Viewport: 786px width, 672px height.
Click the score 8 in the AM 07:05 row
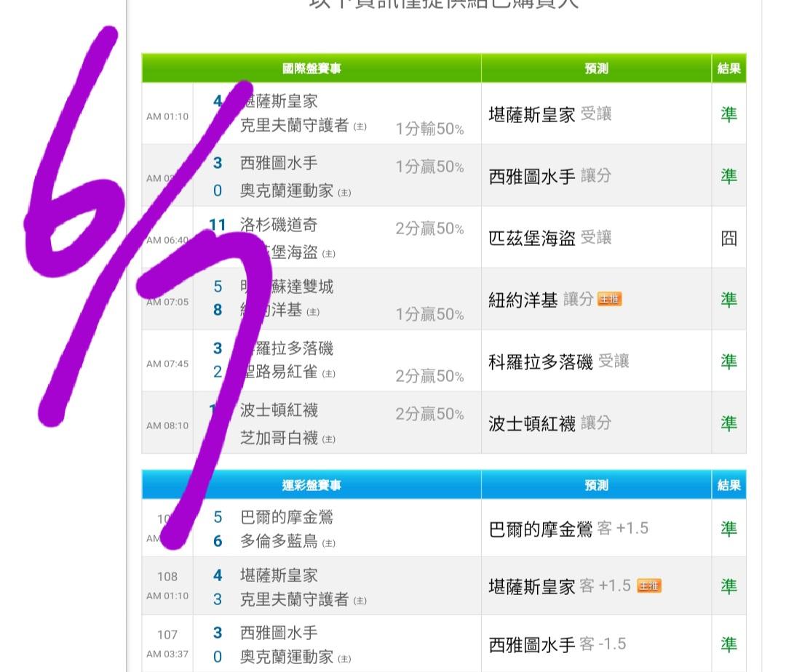point(218,310)
